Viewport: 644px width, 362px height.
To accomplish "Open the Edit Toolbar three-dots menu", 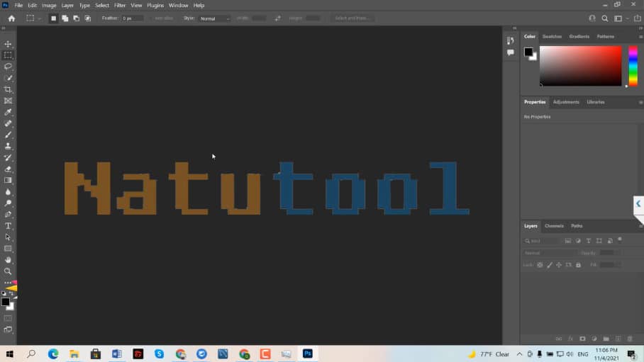I will [x=7, y=283].
